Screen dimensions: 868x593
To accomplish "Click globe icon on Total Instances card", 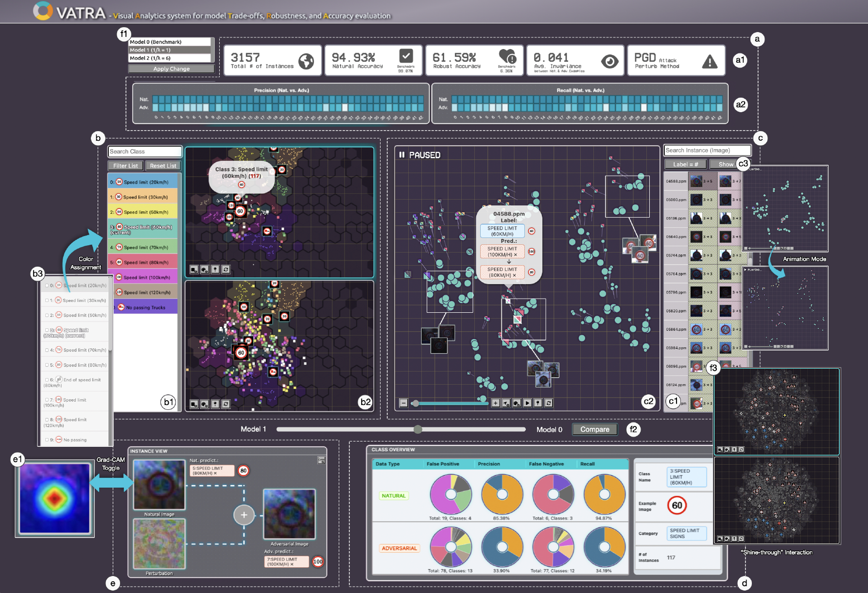I will pyautogui.click(x=306, y=61).
